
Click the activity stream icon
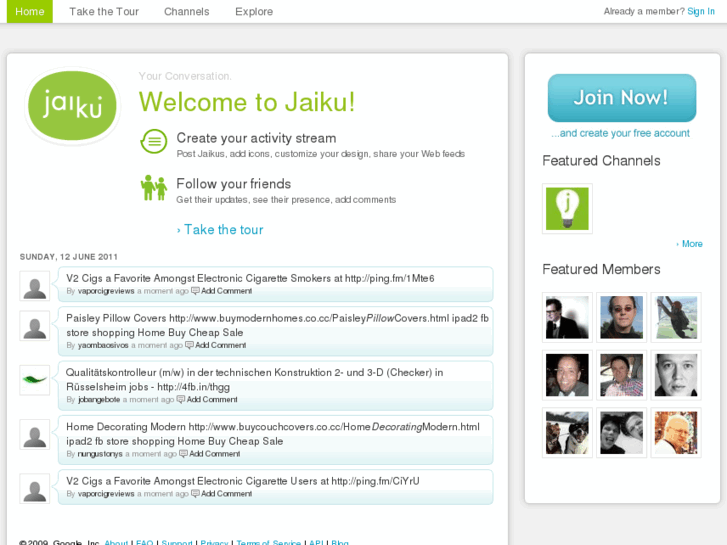(154, 141)
